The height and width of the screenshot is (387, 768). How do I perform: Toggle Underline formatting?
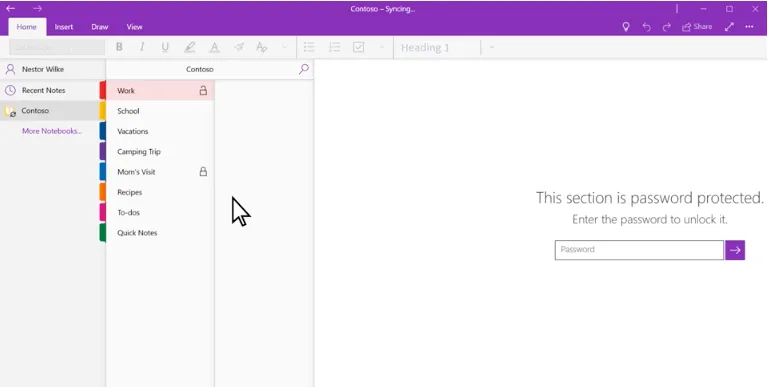pos(165,47)
